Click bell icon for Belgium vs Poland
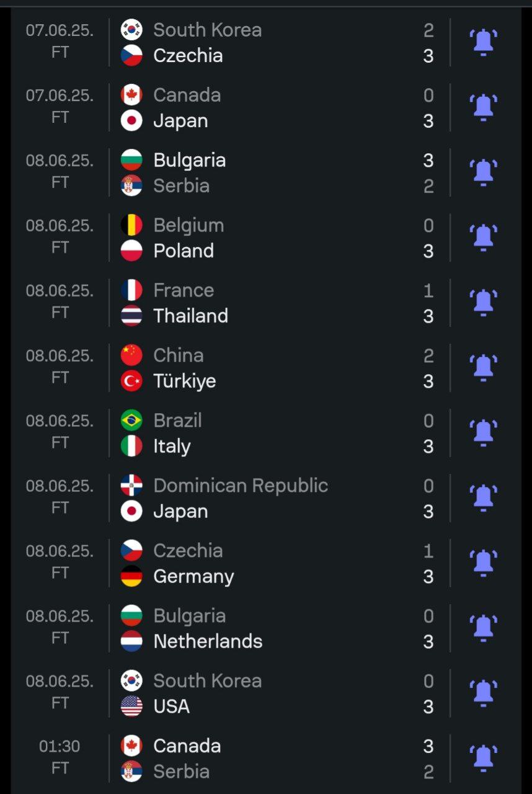The width and height of the screenshot is (532, 794). (x=483, y=238)
